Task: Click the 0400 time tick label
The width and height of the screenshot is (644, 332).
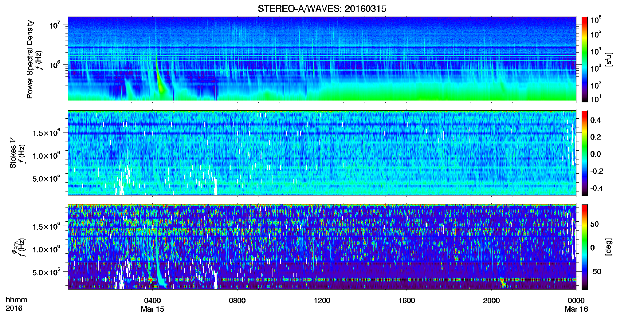Action: click(x=152, y=300)
